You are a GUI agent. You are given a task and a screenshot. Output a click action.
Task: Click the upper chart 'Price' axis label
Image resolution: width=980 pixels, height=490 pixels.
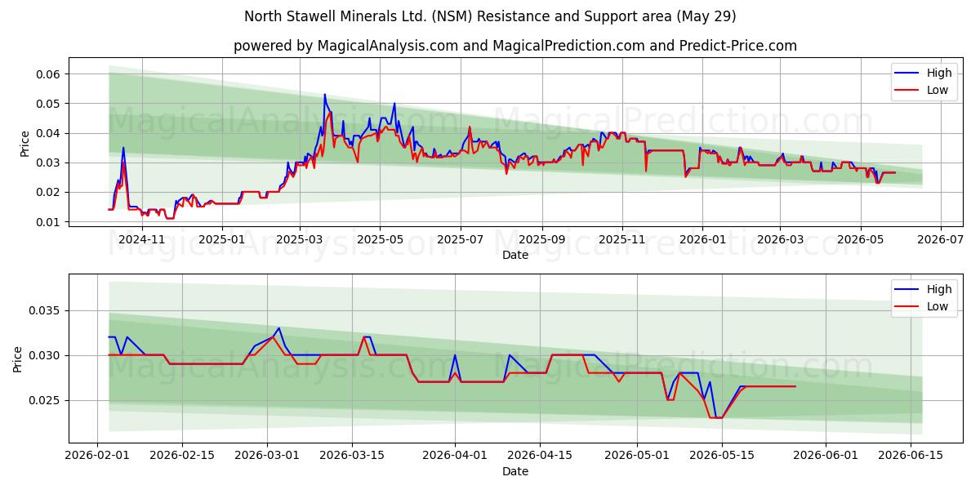24,143
